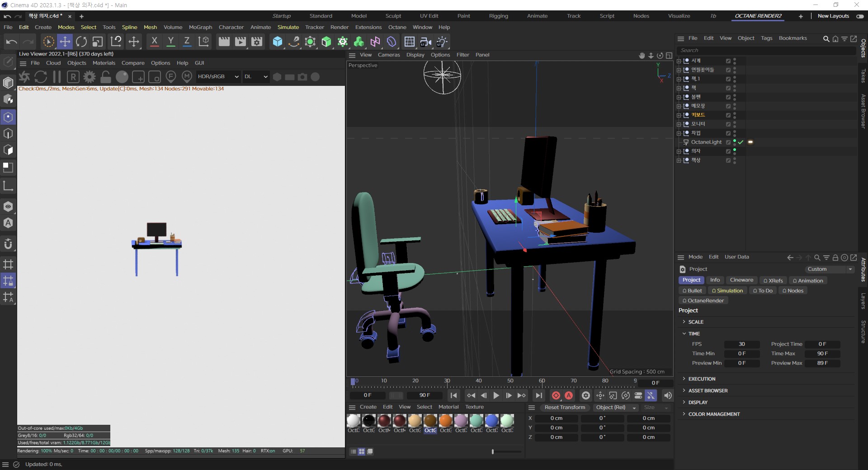Screen dimensions: 868x470
Task: Open the Materials menu in Live Viewer
Action: point(104,63)
